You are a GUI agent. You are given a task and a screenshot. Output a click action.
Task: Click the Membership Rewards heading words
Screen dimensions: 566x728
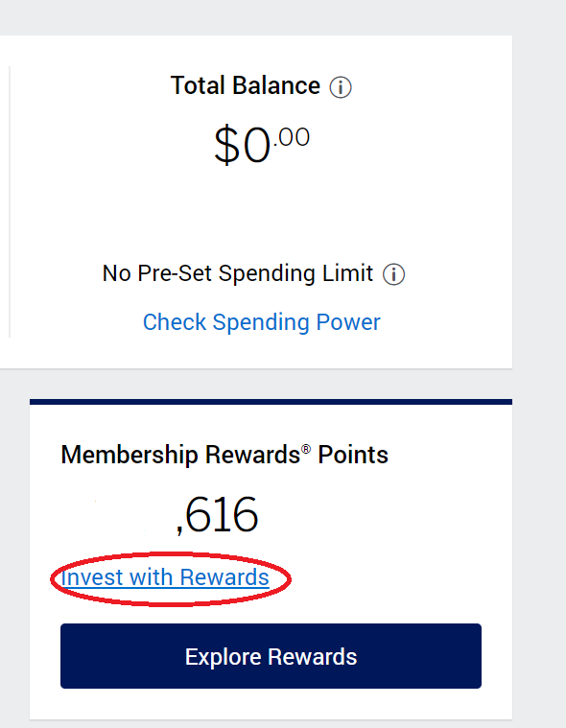point(180,455)
